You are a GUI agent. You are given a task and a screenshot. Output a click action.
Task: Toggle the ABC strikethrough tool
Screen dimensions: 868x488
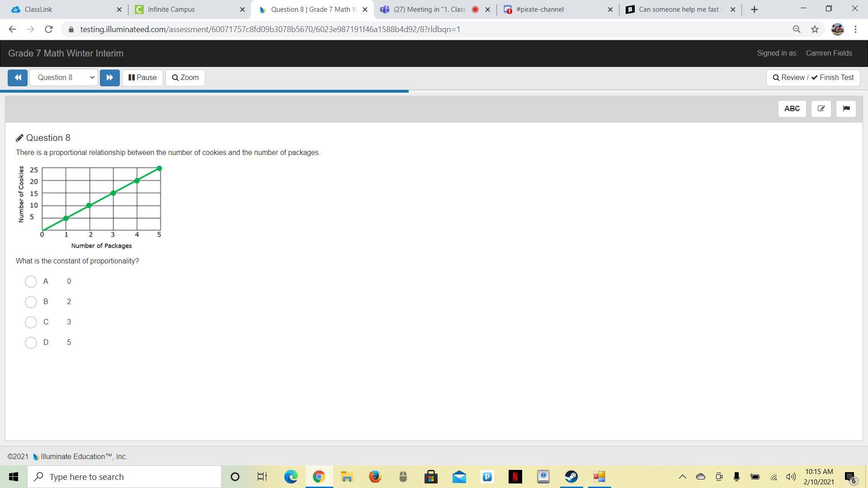pyautogui.click(x=792, y=109)
